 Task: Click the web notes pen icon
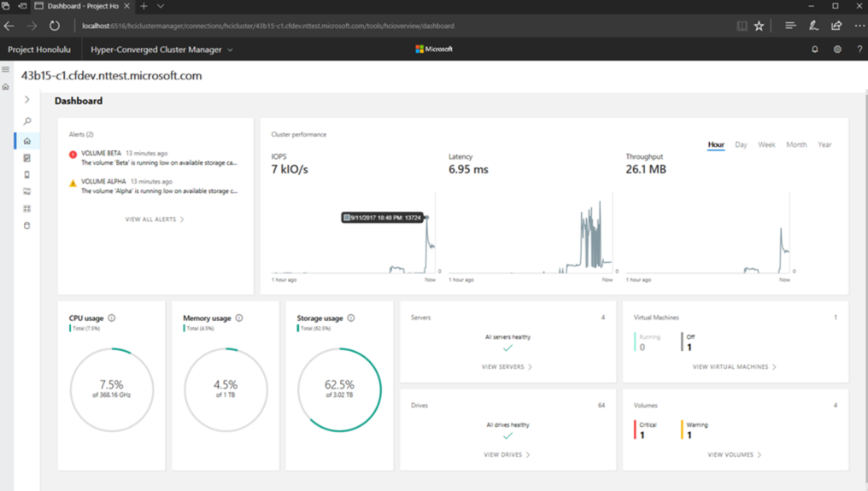[813, 26]
